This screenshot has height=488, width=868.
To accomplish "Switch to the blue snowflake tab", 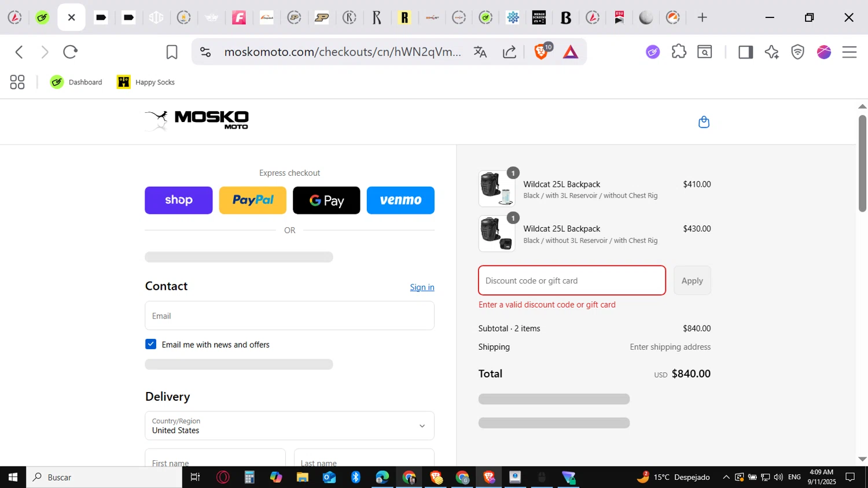I will (513, 17).
